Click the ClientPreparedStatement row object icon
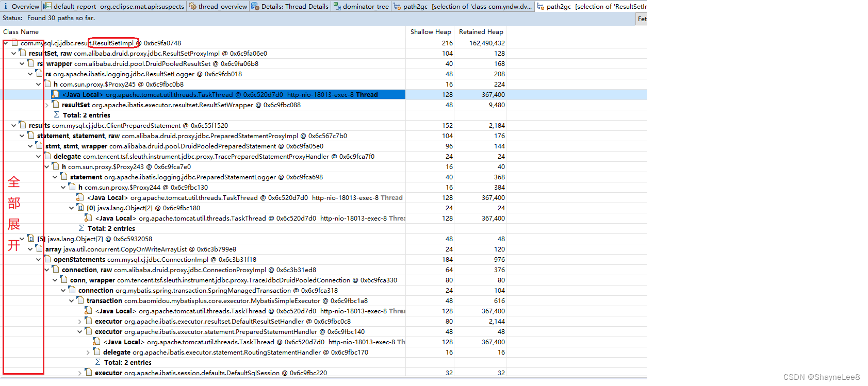 (x=23, y=125)
